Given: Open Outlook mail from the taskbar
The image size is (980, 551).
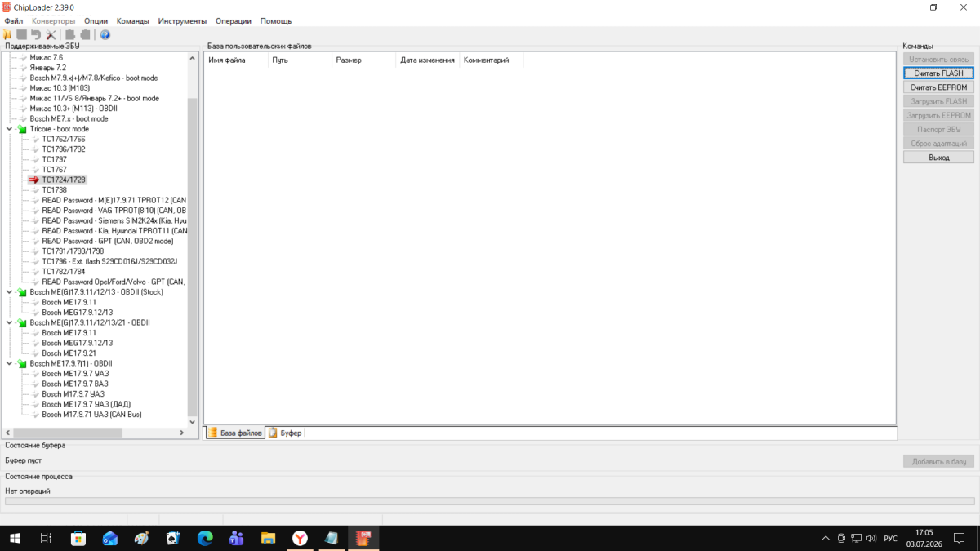Looking at the screenshot, I should click(x=109, y=539).
